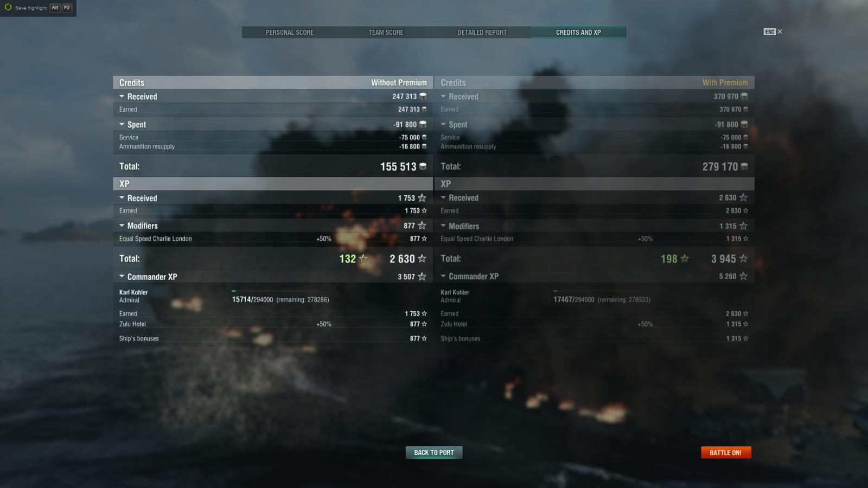The height and width of the screenshot is (488, 868).
Task: Click the credits coin icon beside premium total 279 170
Action: (x=744, y=166)
